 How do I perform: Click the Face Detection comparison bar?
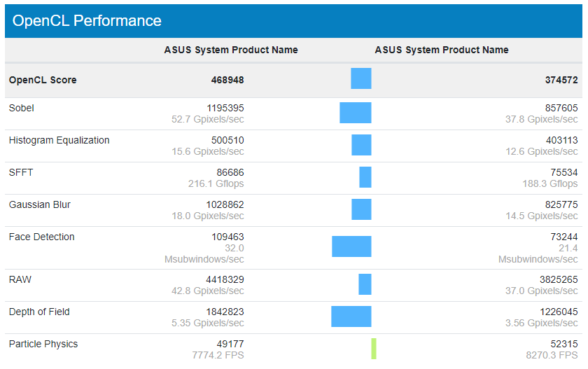pos(351,246)
